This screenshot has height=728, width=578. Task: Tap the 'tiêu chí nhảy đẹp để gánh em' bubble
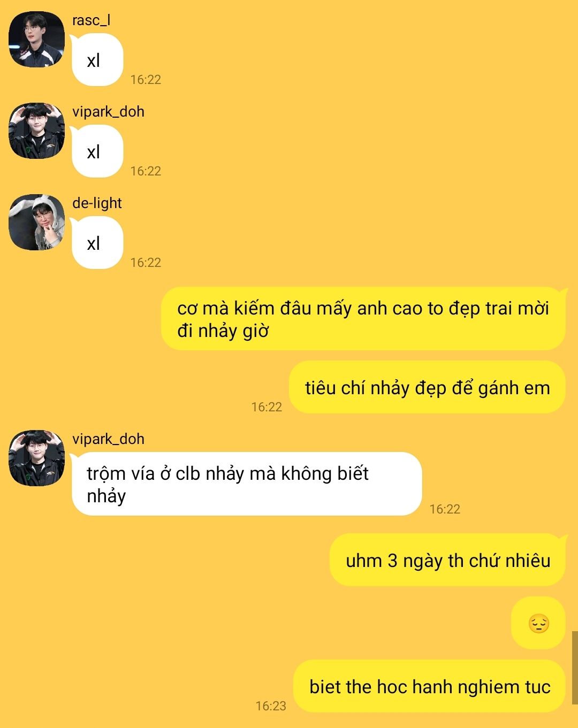point(427,387)
